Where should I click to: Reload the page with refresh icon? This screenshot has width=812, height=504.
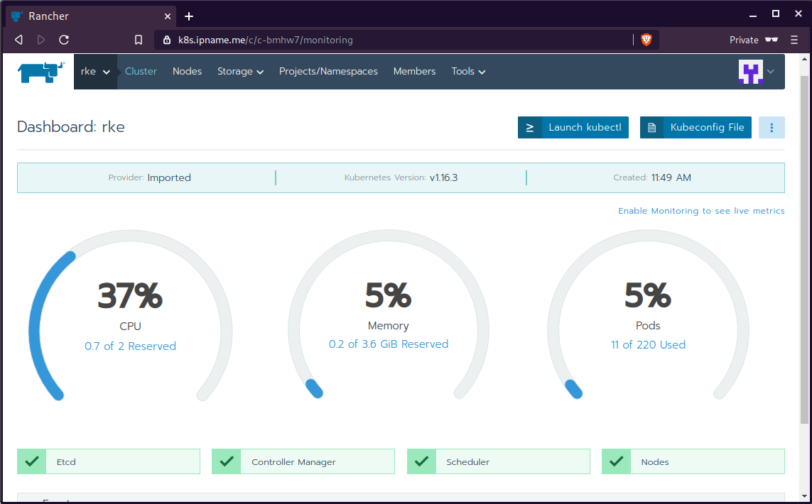[x=64, y=40]
